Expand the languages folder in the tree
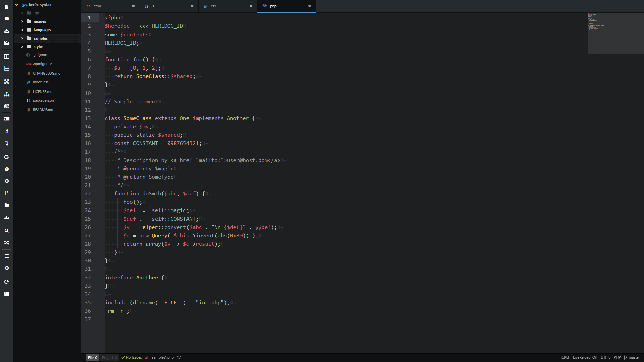Viewport: 644px width, 362px height. 42,30
